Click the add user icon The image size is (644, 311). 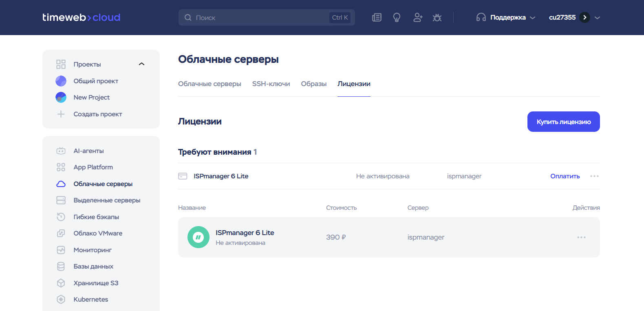[417, 18]
